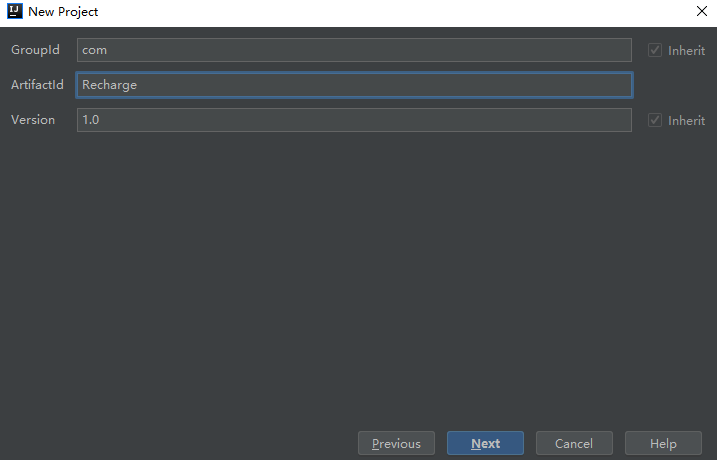Screen dimensions: 717x460
Task: Click empty space left of Previous button
Action: pos(180,443)
